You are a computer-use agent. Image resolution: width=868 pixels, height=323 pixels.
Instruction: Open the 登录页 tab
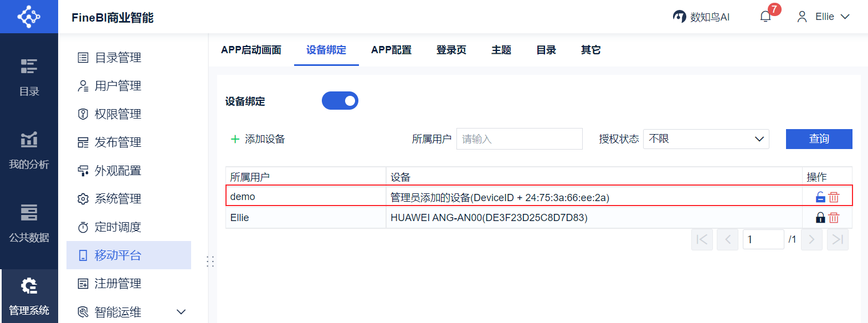tap(451, 50)
